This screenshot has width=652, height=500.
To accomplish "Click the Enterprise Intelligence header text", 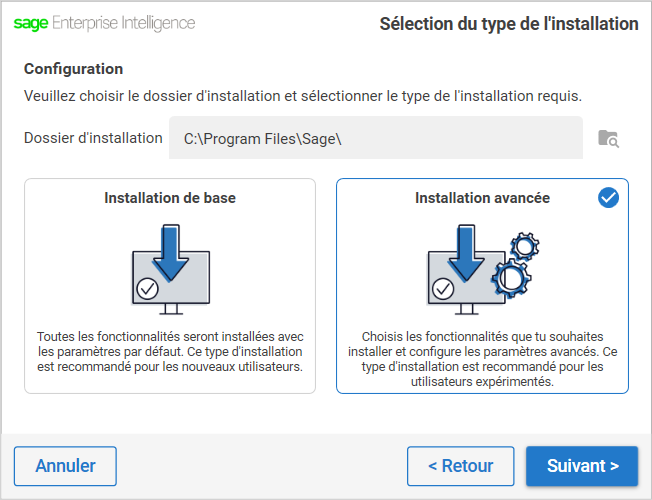I will click(x=123, y=23).
